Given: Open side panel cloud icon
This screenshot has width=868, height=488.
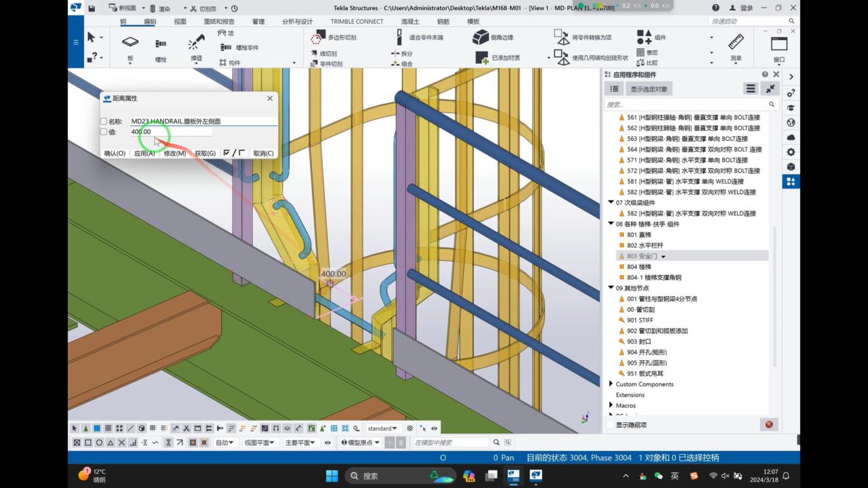Looking at the screenshot, I should 791,138.
